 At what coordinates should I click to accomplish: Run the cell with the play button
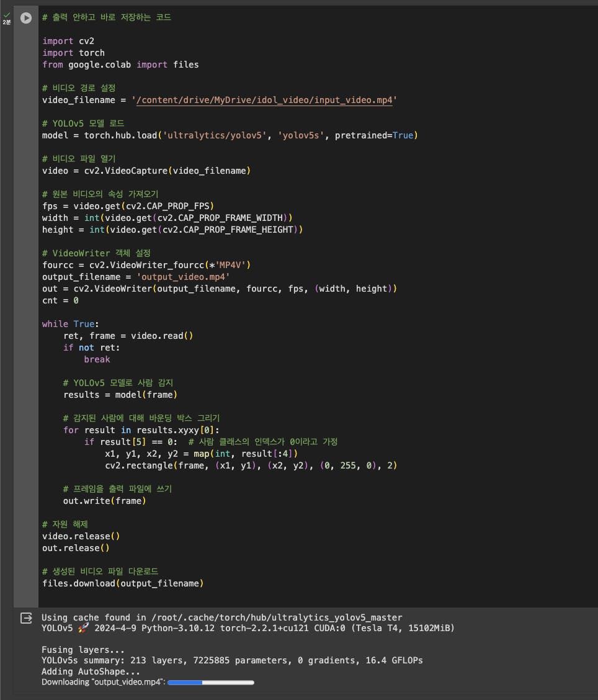click(26, 18)
